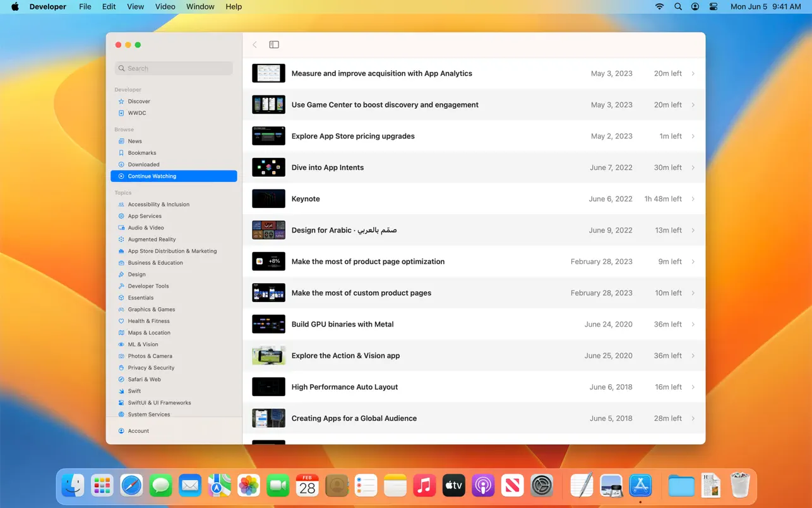Click the Wi-Fi status icon
This screenshot has width=812, height=508.
tap(659, 7)
